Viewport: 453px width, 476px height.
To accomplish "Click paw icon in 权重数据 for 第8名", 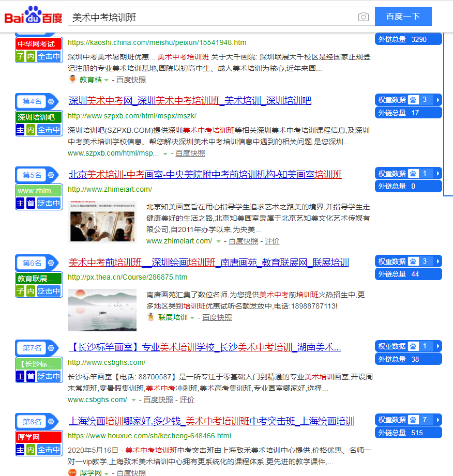I will [413, 420].
